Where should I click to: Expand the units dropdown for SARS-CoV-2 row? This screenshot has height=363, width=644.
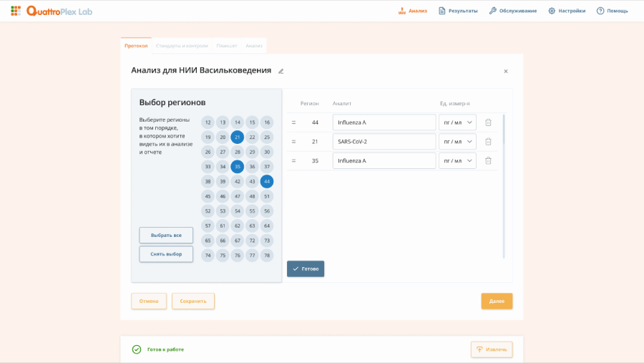coord(457,142)
